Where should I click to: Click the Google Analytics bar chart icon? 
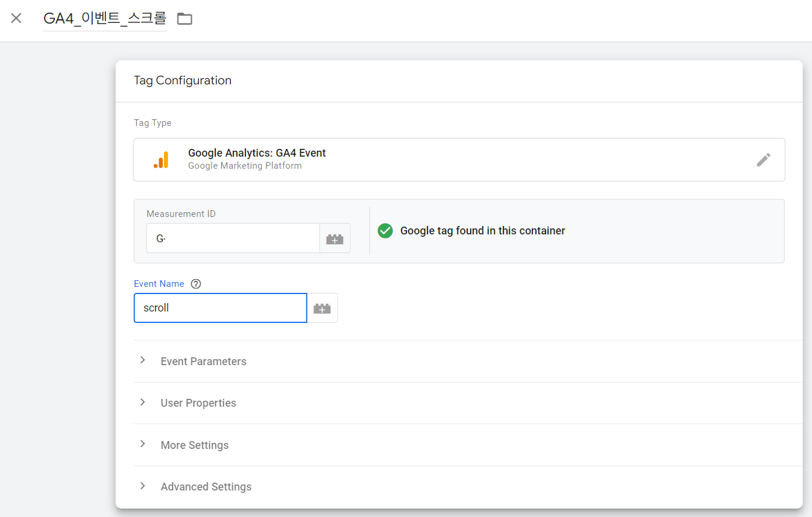click(161, 160)
